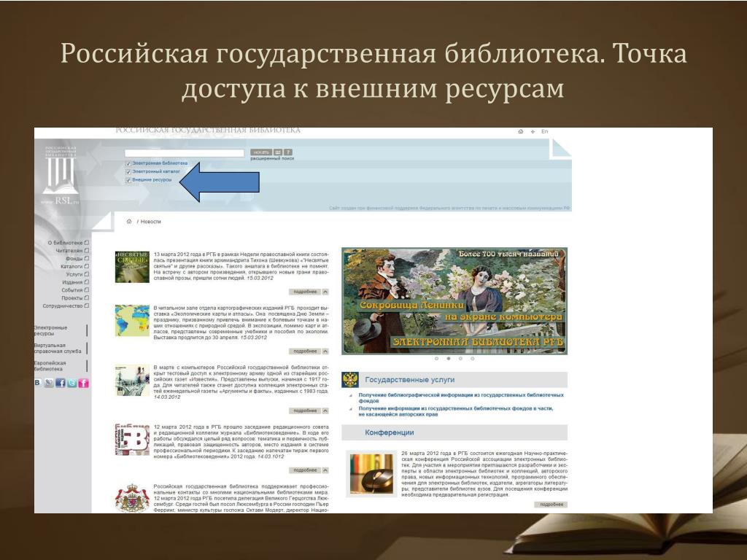The height and width of the screenshot is (560, 747).
Task: Open the БВ journal cover thumbnail
Action: click(x=132, y=440)
